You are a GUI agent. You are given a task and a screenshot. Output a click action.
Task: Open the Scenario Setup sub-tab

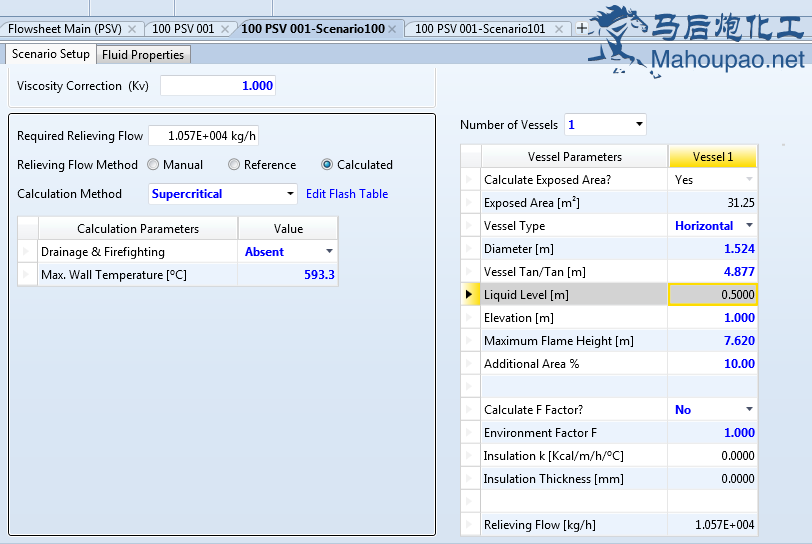click(51, 54)
